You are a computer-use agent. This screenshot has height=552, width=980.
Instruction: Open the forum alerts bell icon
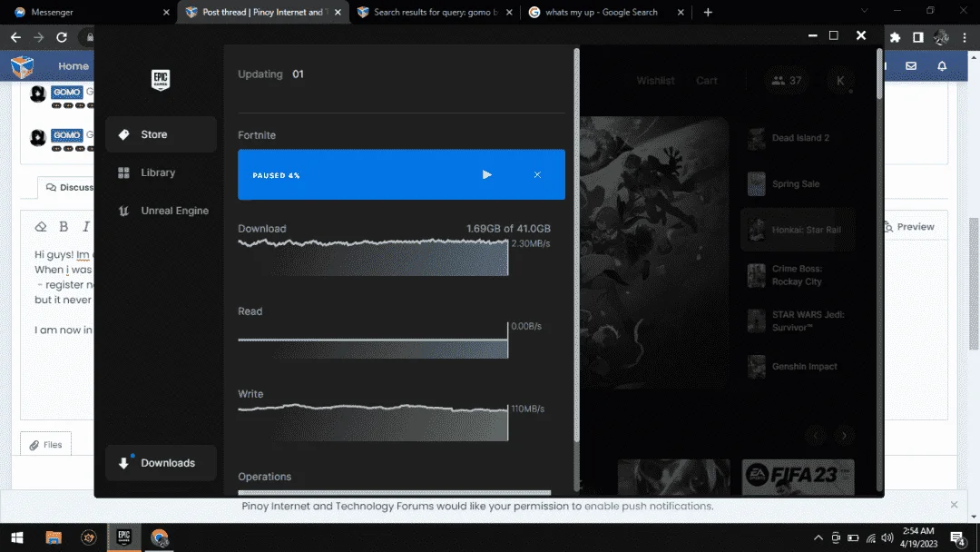click(x=942, y=65)
